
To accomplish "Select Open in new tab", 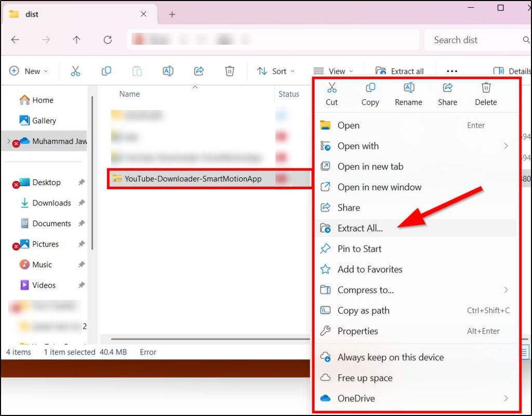I will click(416, 166).
